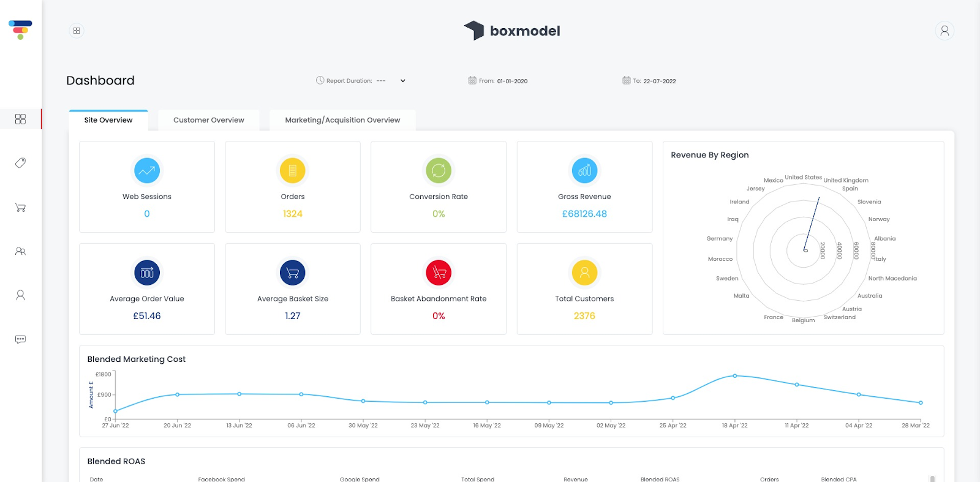Open the customers group icon in sidebar

coord(20,251)
